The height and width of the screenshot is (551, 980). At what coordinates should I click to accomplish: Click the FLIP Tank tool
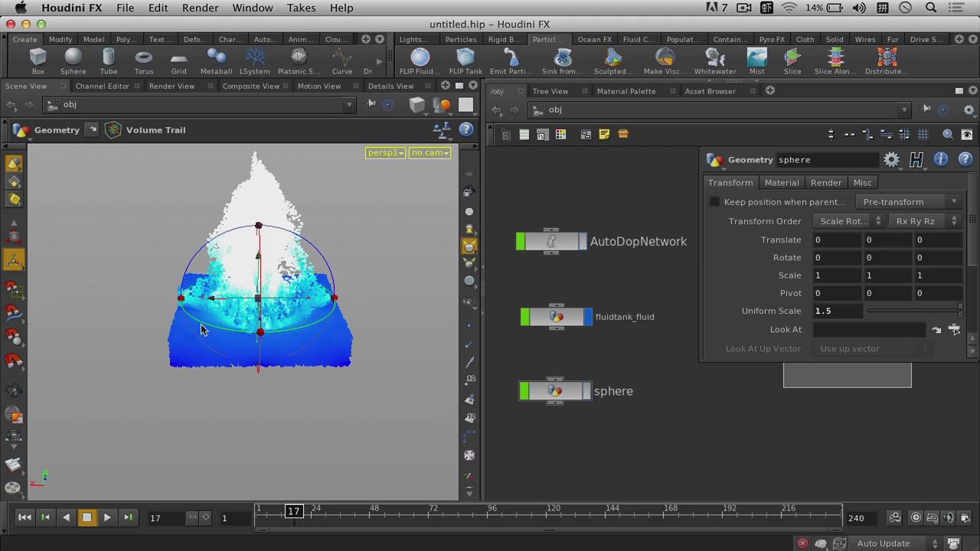tap(465, 61)
